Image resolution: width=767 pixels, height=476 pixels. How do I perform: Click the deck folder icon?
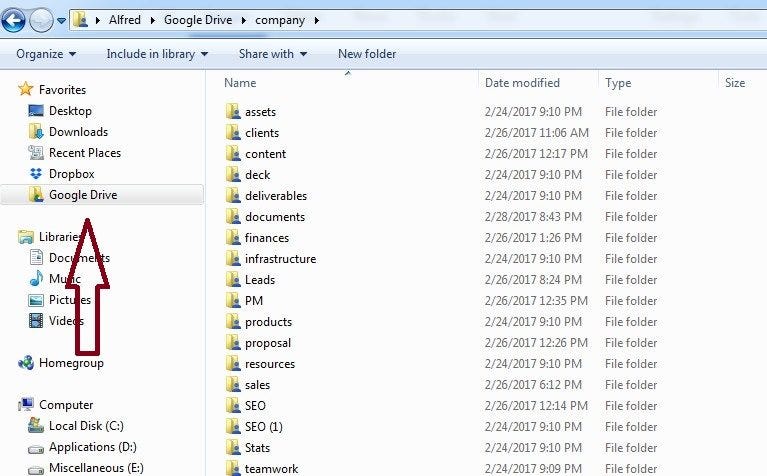(233, 175)
